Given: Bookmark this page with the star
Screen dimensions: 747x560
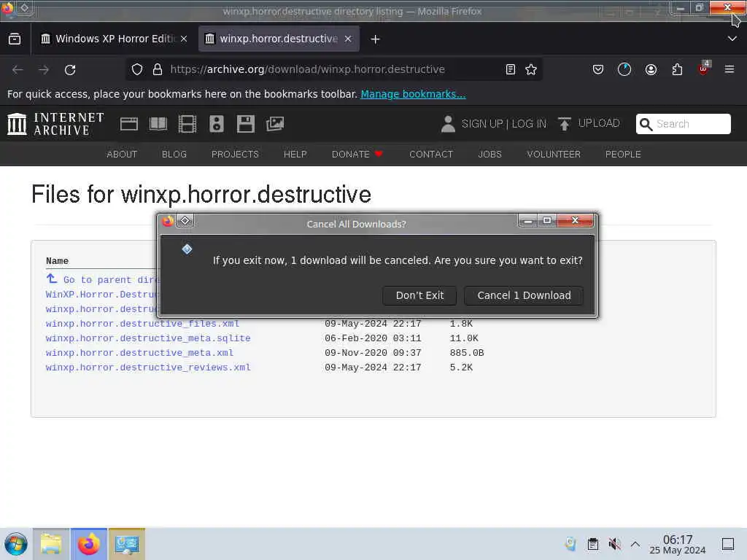Looking at the screenshot, I should (x=531, y=69).
